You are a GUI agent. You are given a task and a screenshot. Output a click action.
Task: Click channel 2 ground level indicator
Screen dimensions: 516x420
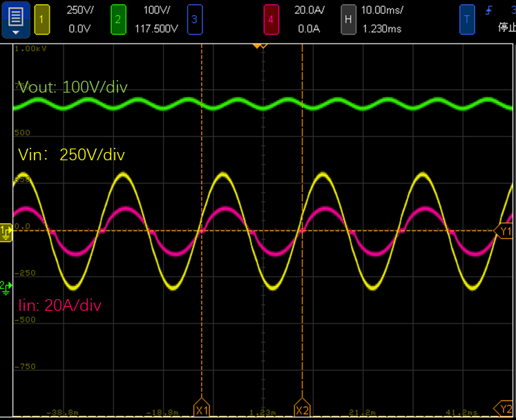pyautogui.click(x=6, y=285)
